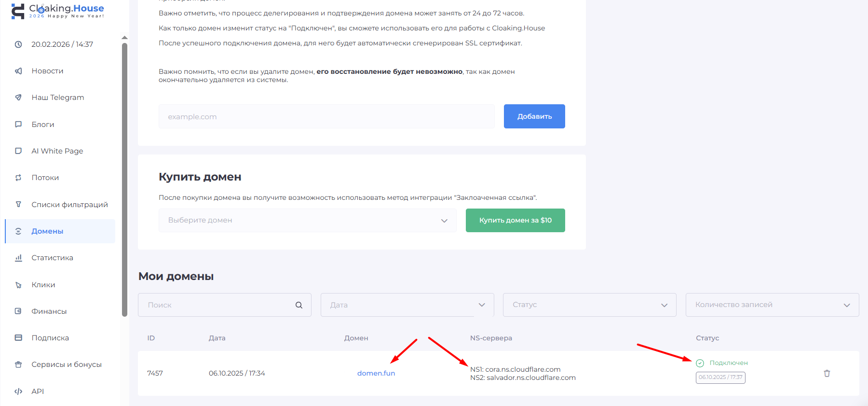The width and height of the screenshot is (868, 406).
Task: Open the Статус filter dropdown
Action: [589, 305]
